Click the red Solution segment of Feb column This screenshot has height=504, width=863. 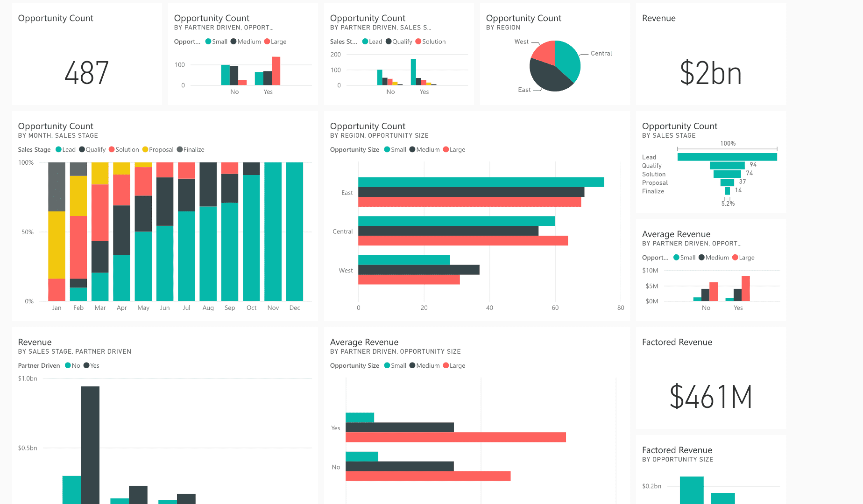[78, 247]
